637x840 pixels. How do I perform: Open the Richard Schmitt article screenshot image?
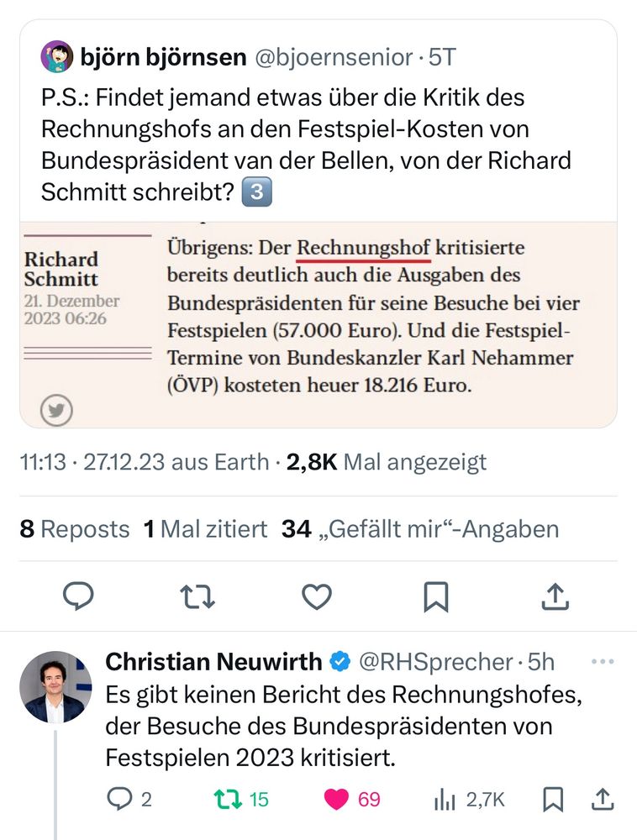coord(318,324)
